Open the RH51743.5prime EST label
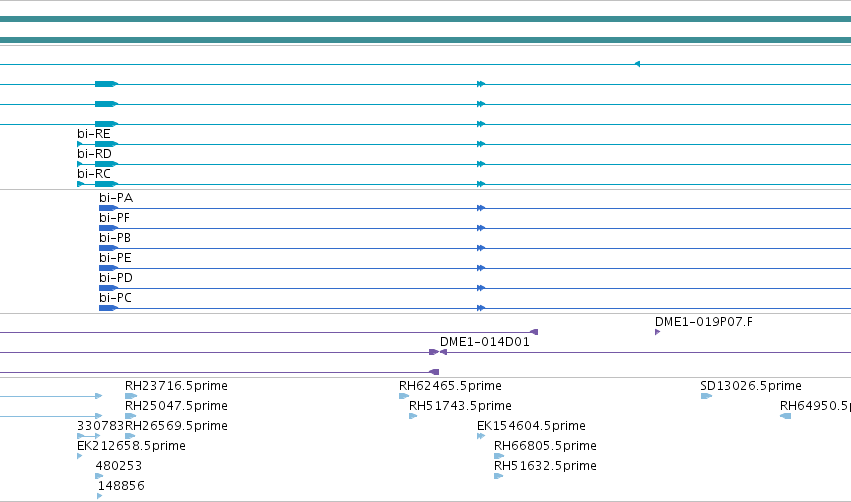 pos(460,406)
